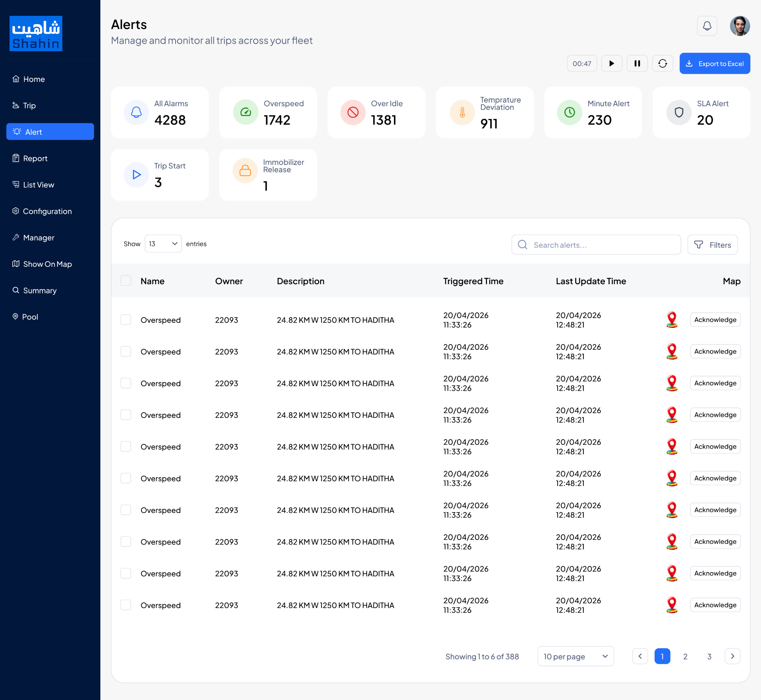The width and height of the screenshot is (761, 700).
Task: Check the third Overspeed row checkbox
Action: [x=126, y=383]
